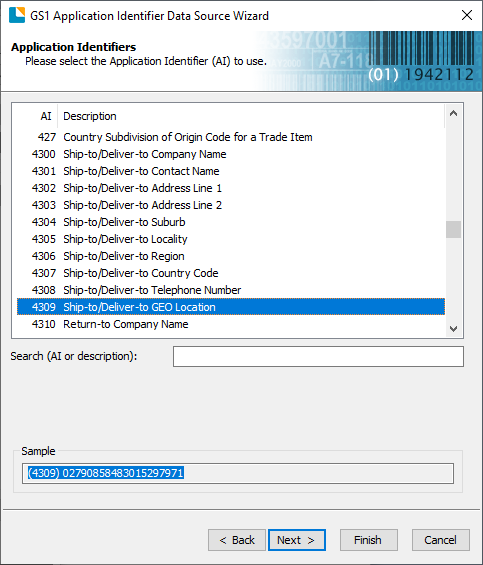Viewport: 483px width, 565px height.
Task: Pick 4307 Ship-to/Deliver-to Country Code
Action: tap(231, 273)
